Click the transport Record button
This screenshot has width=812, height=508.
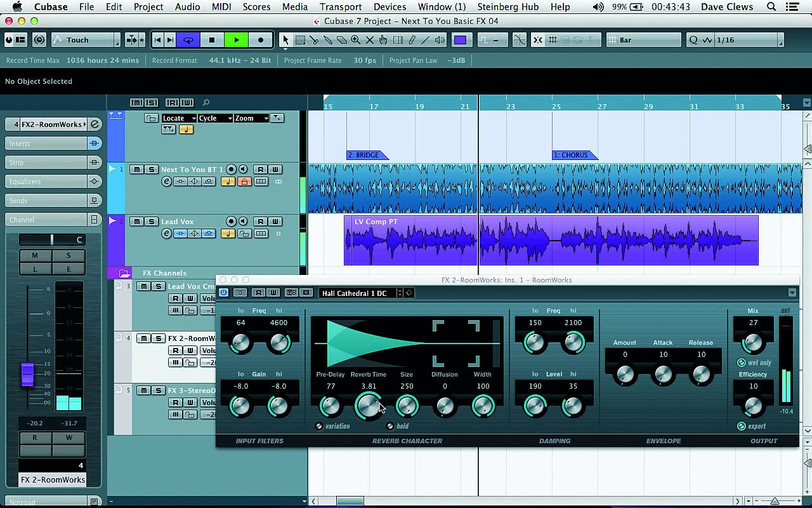(260, 40)
